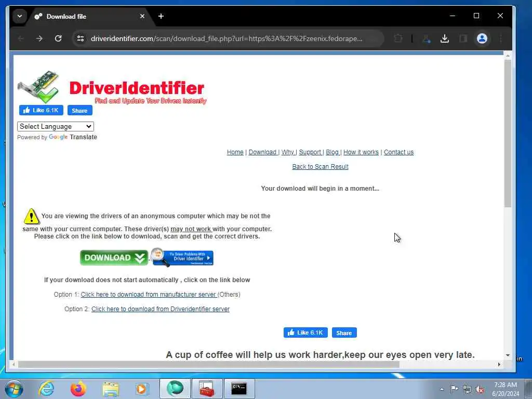
Task: Click the horizontal scrollbar thumb
Action: [x=209, y=364]
